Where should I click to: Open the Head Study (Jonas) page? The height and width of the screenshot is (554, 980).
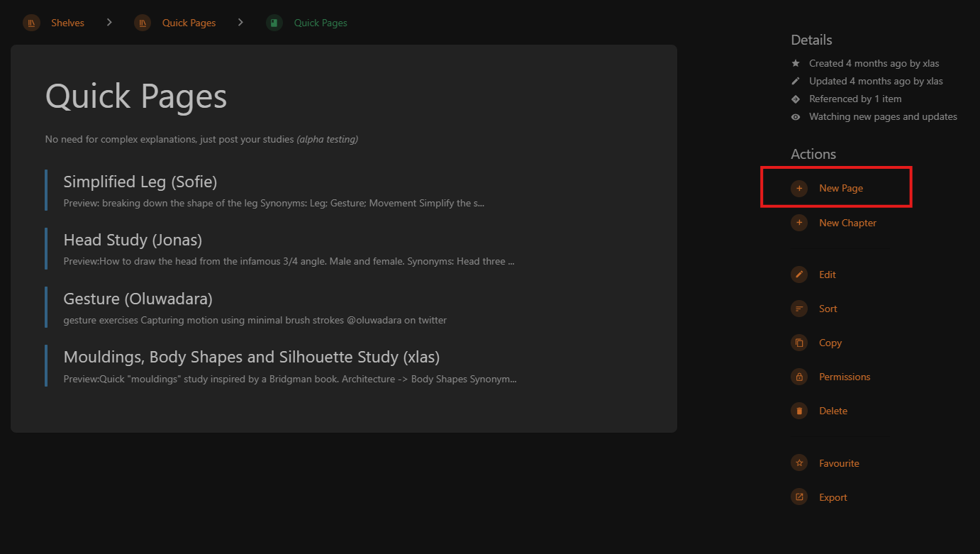point(133,240)
